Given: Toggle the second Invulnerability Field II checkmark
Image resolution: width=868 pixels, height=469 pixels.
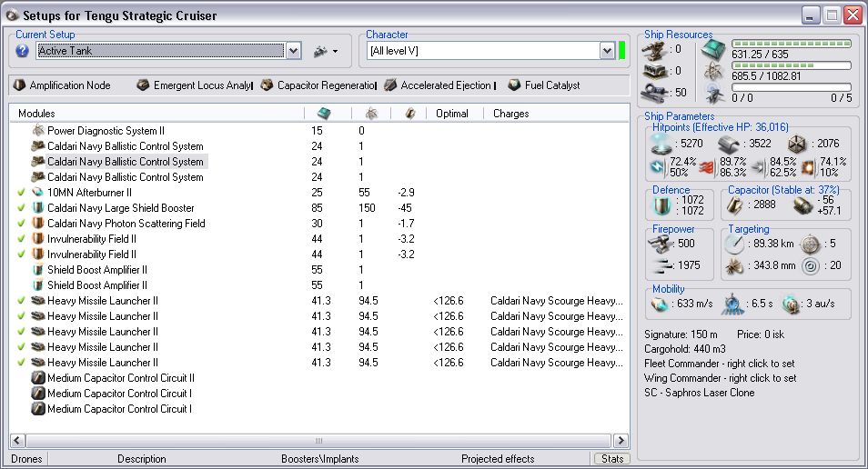Looking at the screenshot, I should [21, 254].
